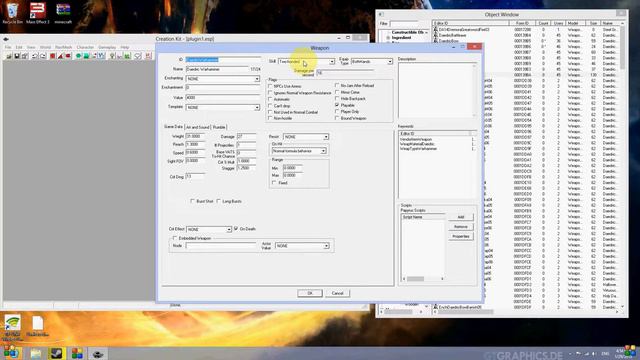Enable the Bound Weapon flag
Viewport: 640px width, 360px height.
pyautogui.click(x=337, y=118)
